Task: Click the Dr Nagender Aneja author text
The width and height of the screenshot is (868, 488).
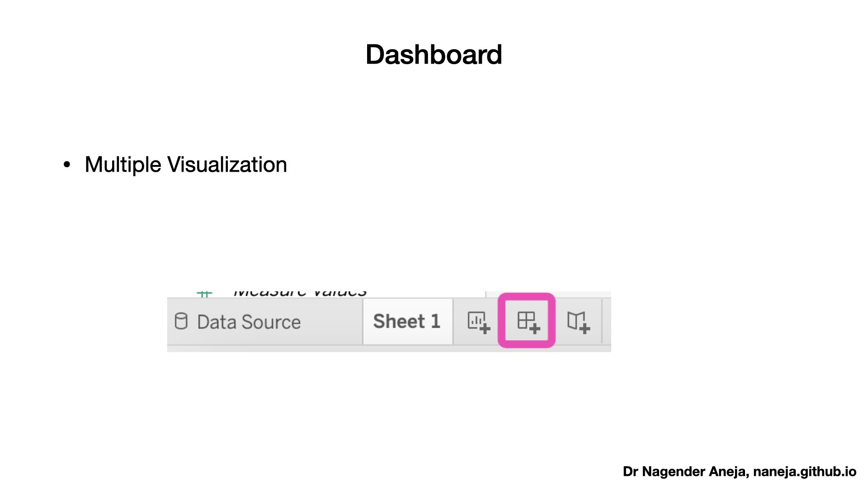Action: coord(685,471)
